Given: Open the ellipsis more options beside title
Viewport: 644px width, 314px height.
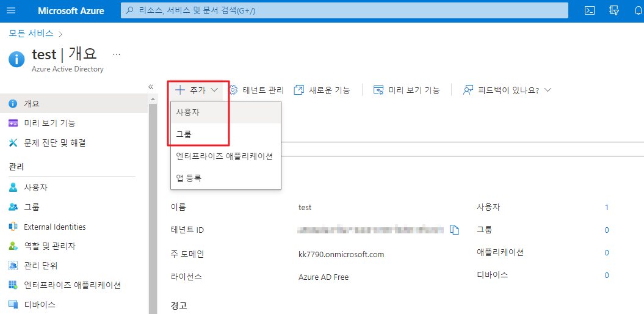Looking at the screenshot, I should pyautogui.click(x=117, y=54).
